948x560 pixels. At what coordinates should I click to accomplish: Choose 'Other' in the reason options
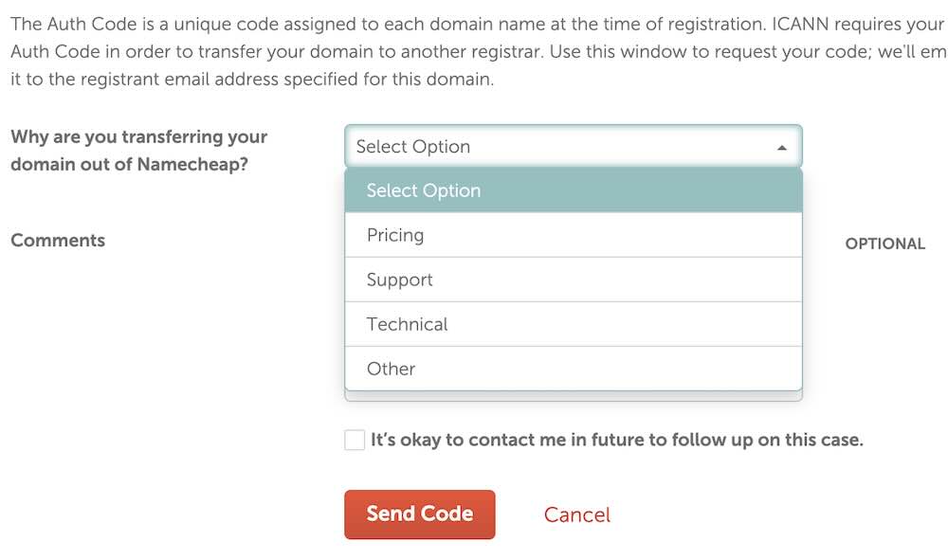[x=573, y=369]
